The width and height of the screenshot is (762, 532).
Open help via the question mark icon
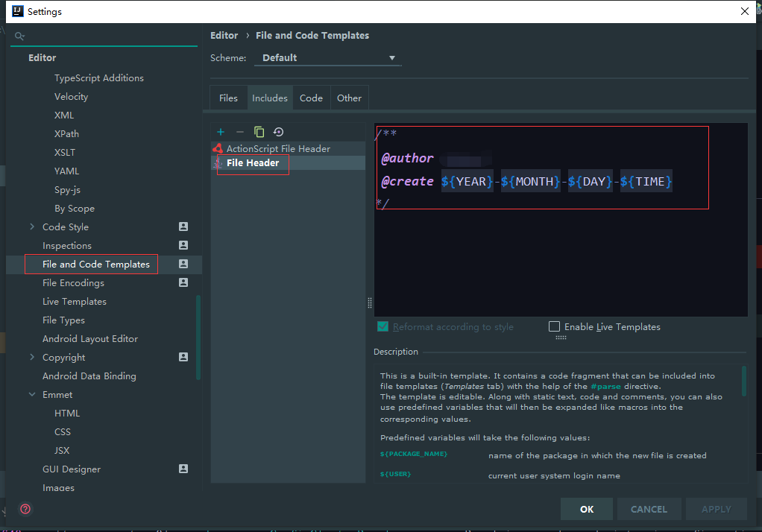(x=25, y=509)
